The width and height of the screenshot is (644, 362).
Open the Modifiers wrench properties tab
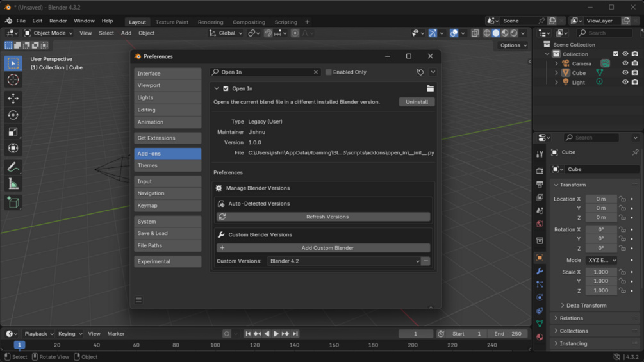tap(540, 271)
